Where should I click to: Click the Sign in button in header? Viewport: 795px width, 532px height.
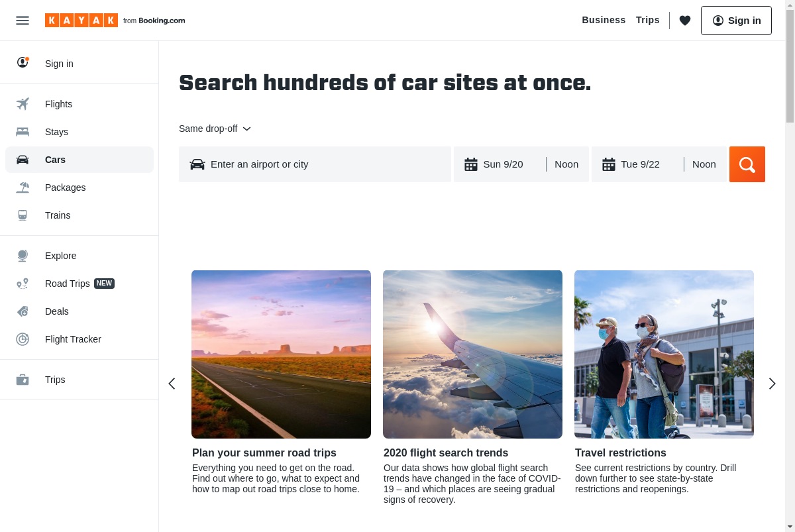click(x=736, y=21)
